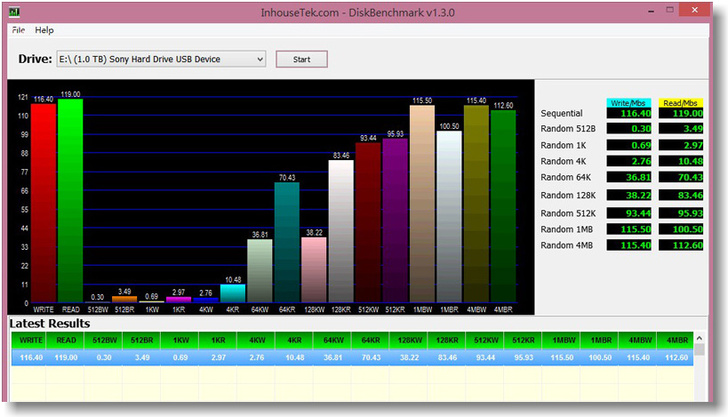Expand the Drive selection dropdown

pyautogui.click(x=260, y=59)
